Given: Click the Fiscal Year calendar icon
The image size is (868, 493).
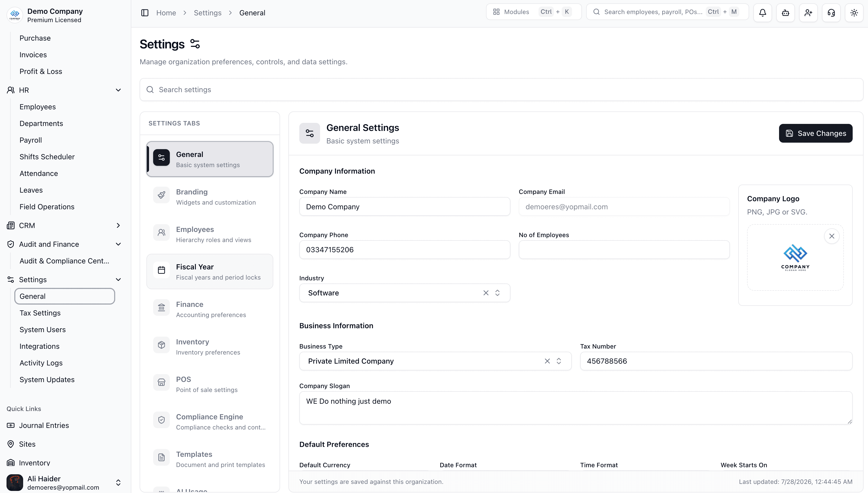Looking at the screenshot, I should (x=161, y=270).
